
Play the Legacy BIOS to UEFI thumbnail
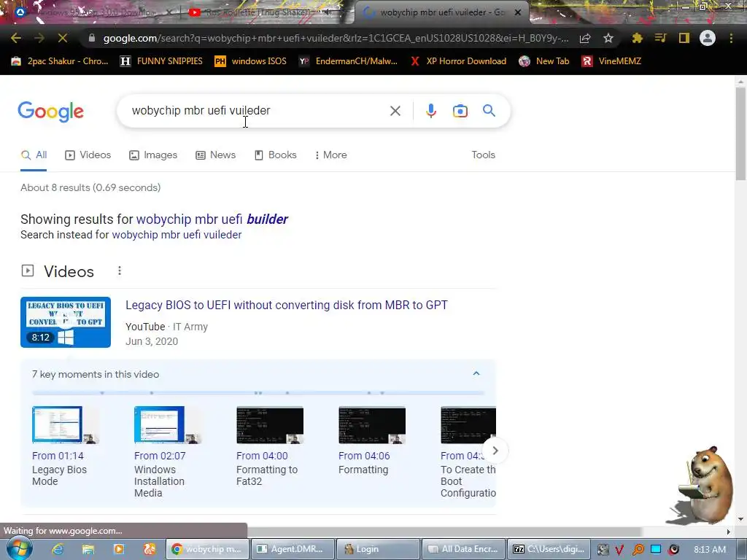point(66,322)
